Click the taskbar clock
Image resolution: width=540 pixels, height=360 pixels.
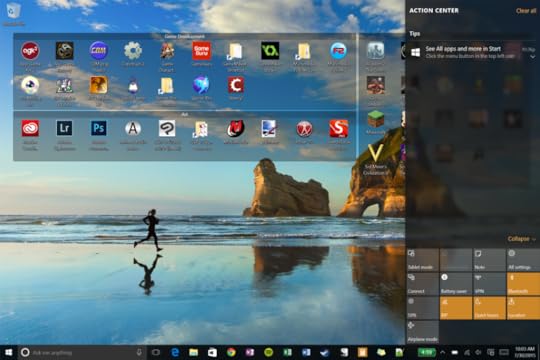[x=525, y=352]
